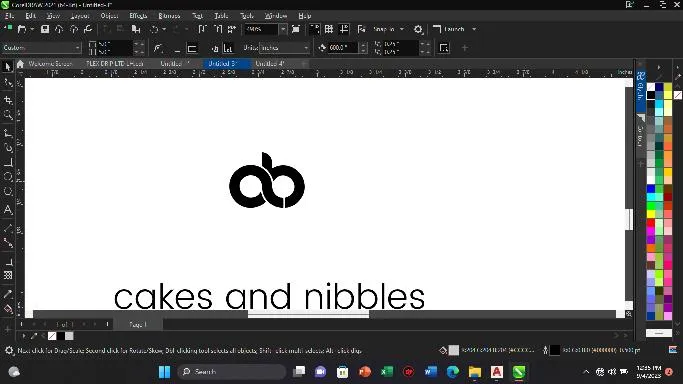
Task: Switch to the Untitled-4 document tab
Action: 270,64
